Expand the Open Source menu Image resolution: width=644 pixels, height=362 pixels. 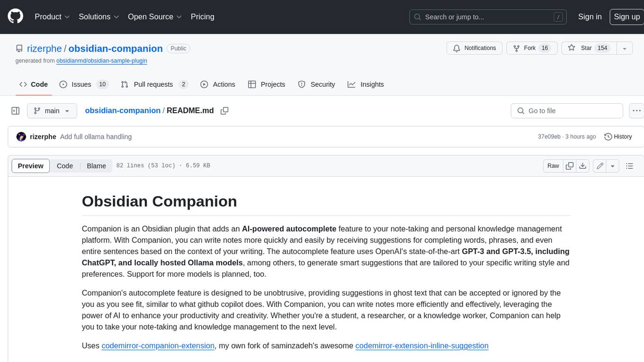(155, 17)
